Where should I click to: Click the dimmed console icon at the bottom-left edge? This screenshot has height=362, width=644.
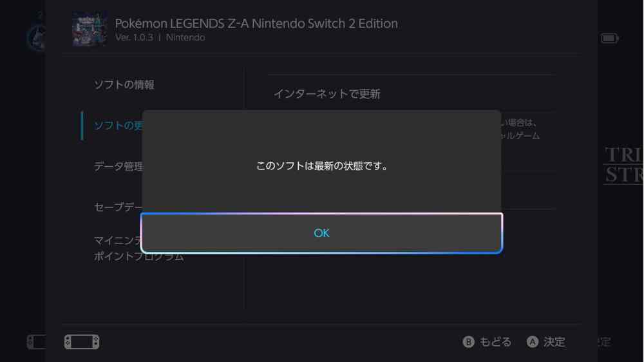[37, 342]
